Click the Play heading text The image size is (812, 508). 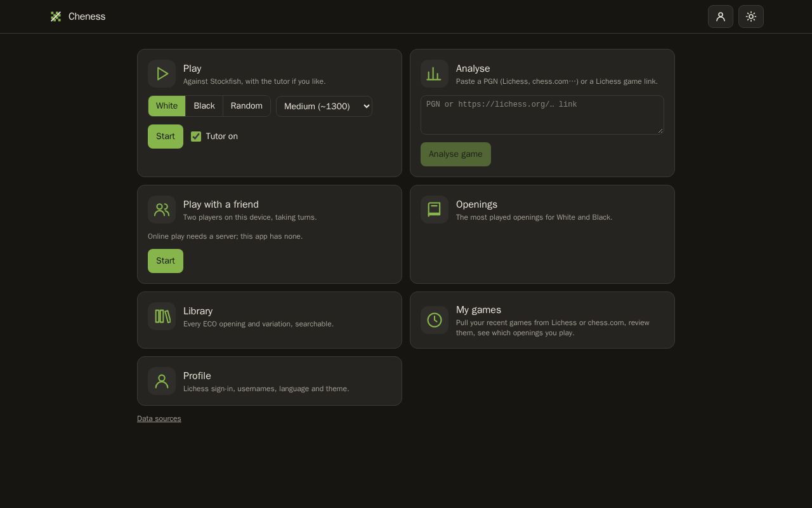(192, 69)
